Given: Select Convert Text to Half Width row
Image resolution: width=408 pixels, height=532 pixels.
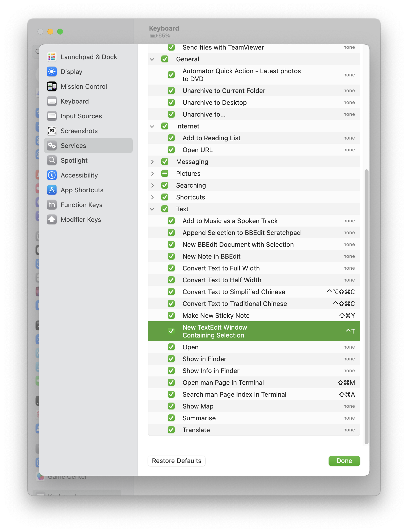Looking at the screenshot, I should coord(254,280).
